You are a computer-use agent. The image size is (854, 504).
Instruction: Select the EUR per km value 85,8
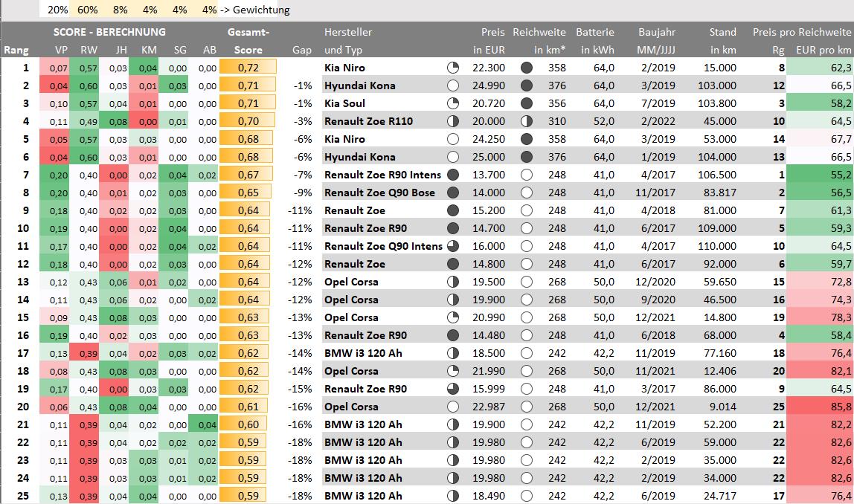pos(821,407)
